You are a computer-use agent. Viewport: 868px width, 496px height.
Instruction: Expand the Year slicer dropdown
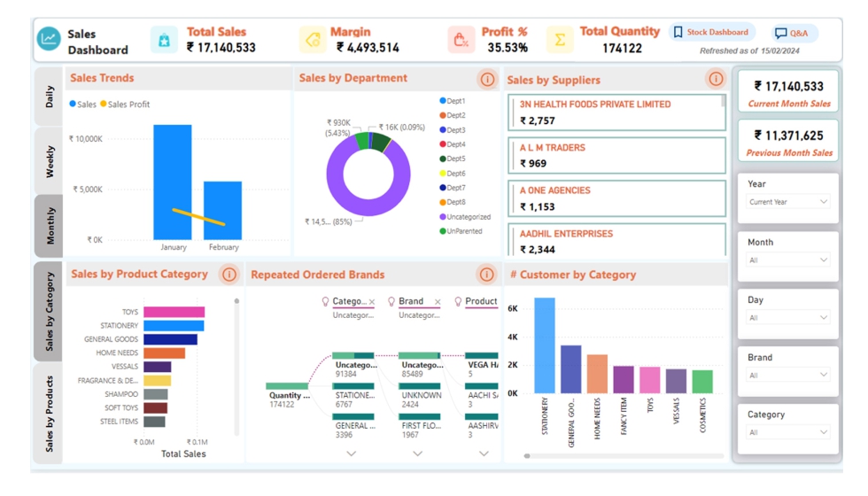coord(787,202)
